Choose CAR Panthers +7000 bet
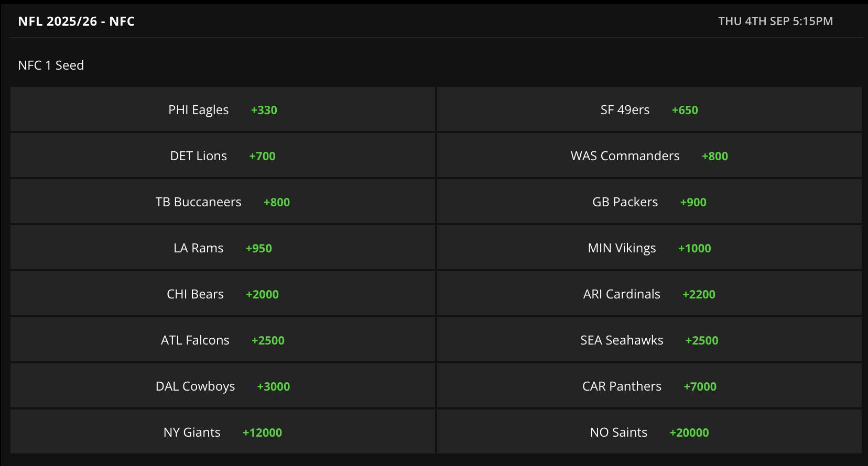The image size is (868, 466). click(649, 386)
